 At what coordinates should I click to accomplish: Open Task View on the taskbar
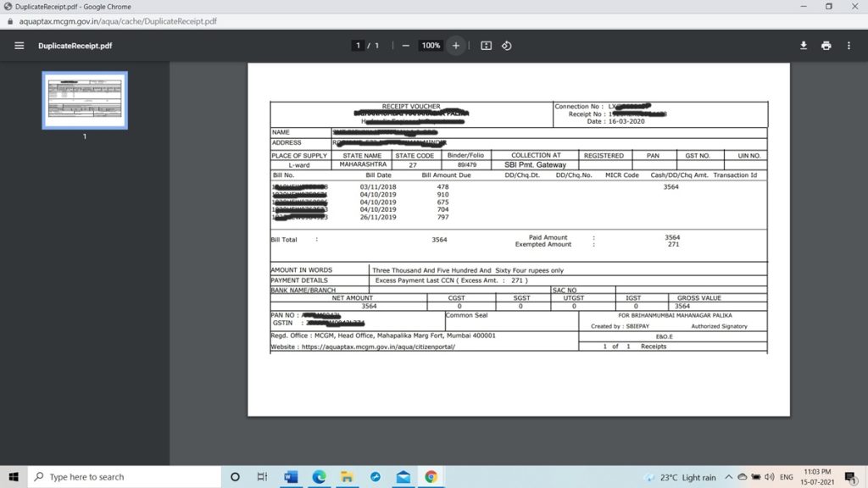tap(263, 477)
